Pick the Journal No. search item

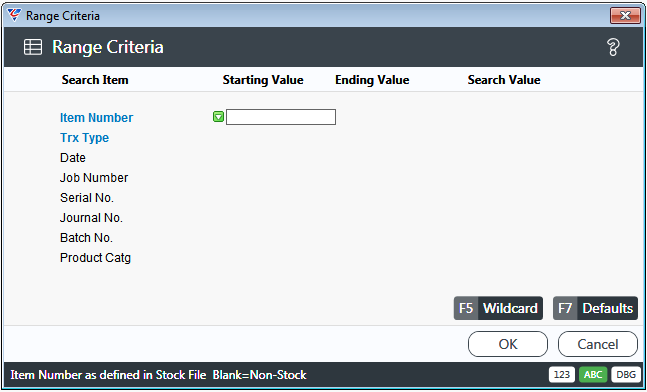[91, 218]
